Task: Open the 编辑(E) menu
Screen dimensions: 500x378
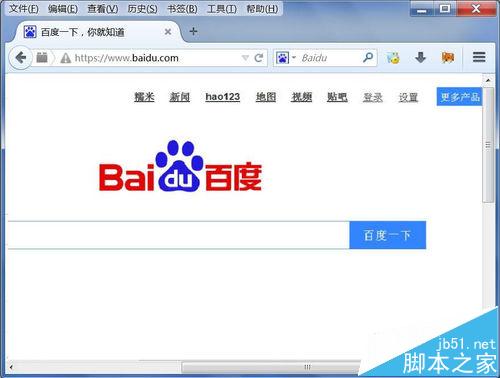Action: (63, 9)
